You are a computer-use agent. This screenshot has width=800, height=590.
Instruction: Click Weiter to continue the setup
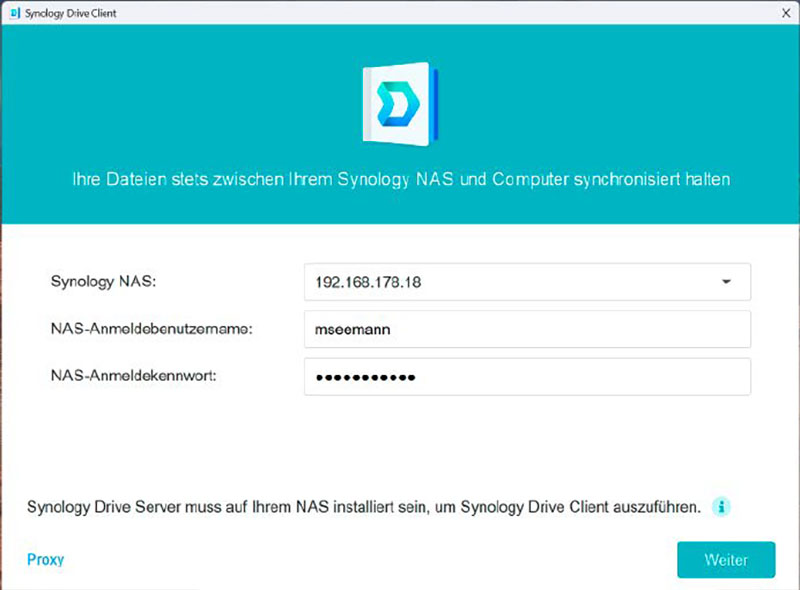click(x=726, y=560)
